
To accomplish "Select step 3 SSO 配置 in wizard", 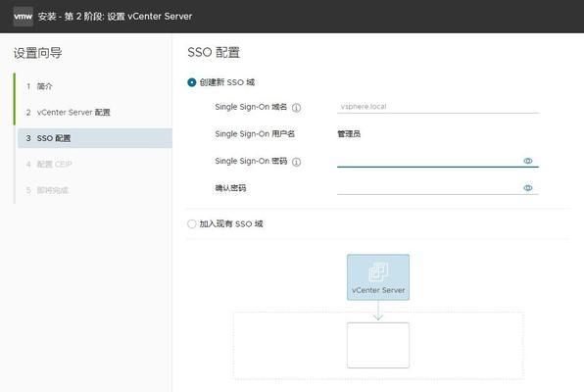I will click(x=95, y=138).
